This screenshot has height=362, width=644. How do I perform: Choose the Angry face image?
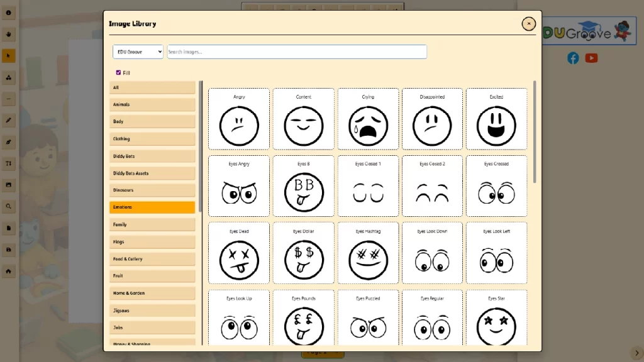coord(239,119)
